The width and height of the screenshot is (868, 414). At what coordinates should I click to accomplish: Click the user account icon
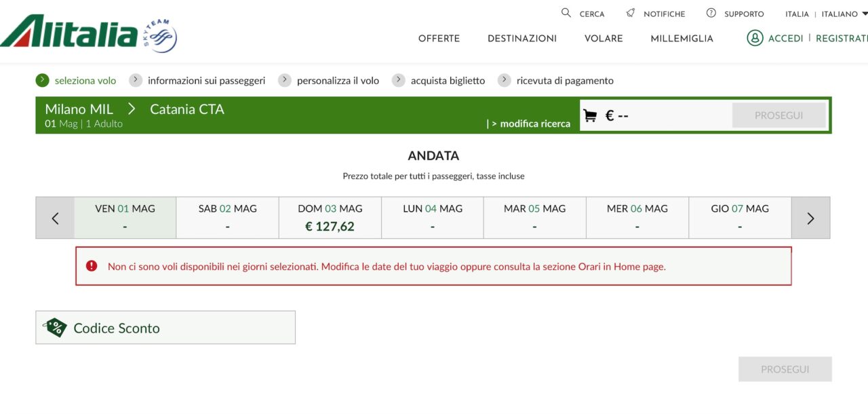(755, 38)
